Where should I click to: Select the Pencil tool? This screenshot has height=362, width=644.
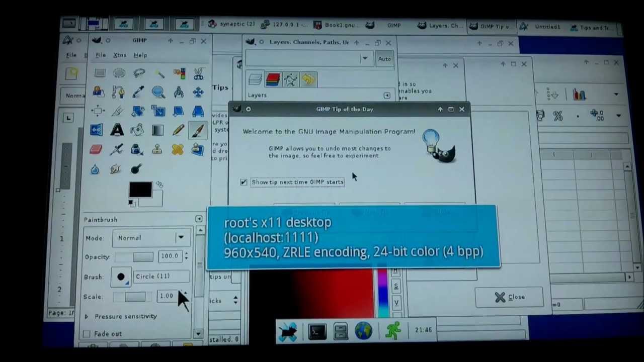178,130
